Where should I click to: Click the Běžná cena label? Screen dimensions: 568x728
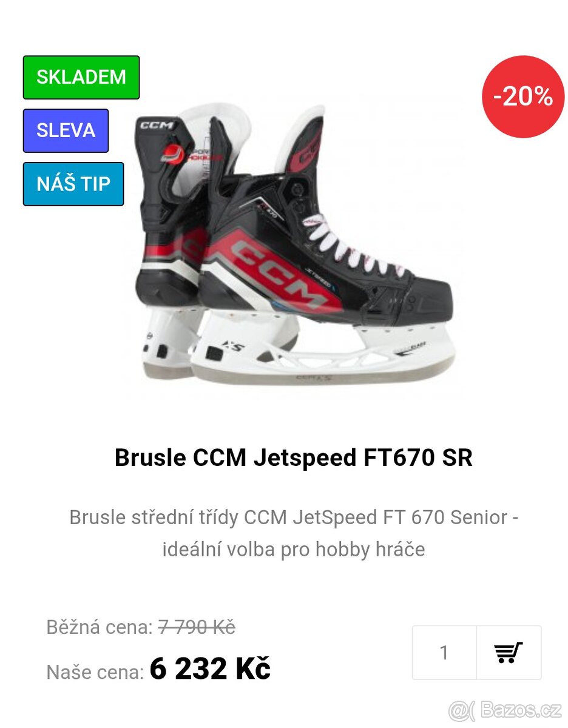click(x=99, y=627)
